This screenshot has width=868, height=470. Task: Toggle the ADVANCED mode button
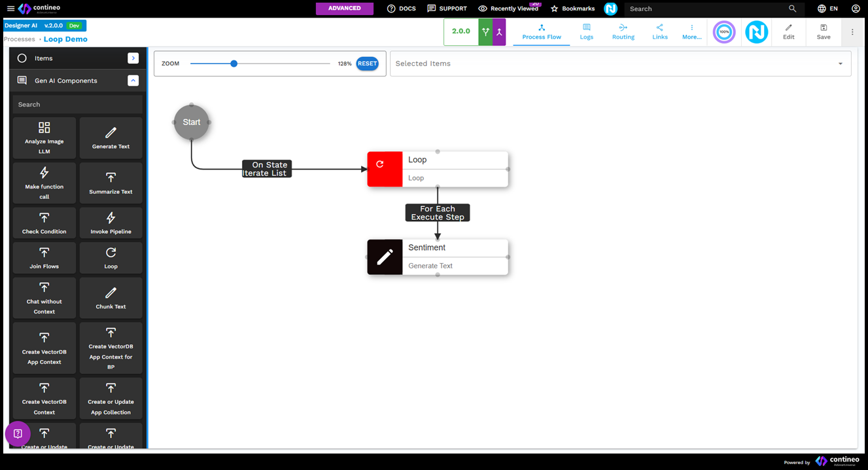point(345,9)
